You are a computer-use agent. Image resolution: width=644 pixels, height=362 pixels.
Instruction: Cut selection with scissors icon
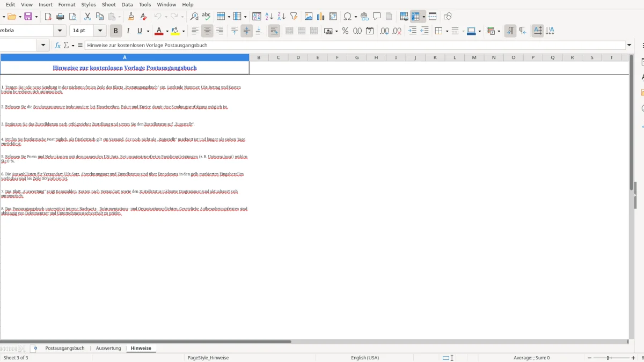[87, 17]
